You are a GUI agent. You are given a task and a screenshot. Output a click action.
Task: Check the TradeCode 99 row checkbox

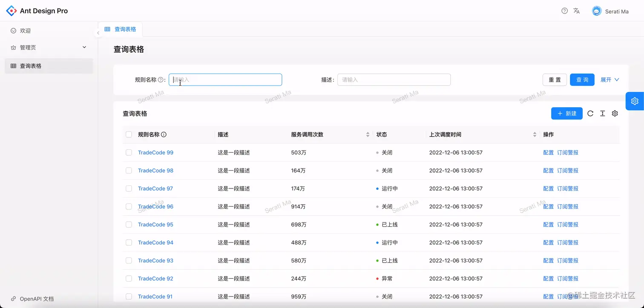pos(129,152)
